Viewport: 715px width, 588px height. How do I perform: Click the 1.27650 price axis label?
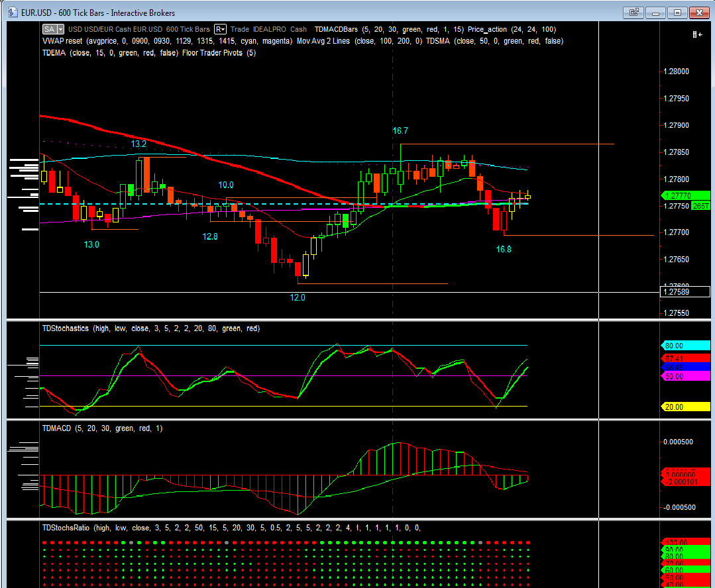click(x=677, y=260)
